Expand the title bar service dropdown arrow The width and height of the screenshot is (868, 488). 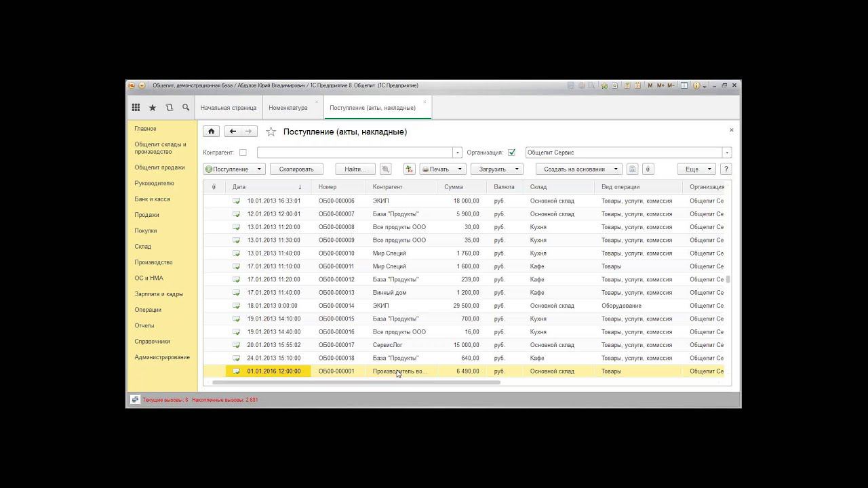coord(705,86)
